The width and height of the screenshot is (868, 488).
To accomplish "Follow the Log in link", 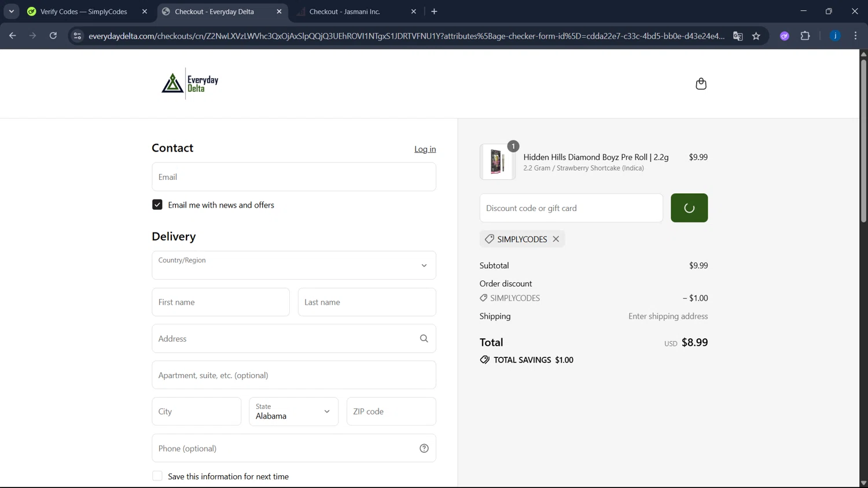I will [x=425, y=149].
